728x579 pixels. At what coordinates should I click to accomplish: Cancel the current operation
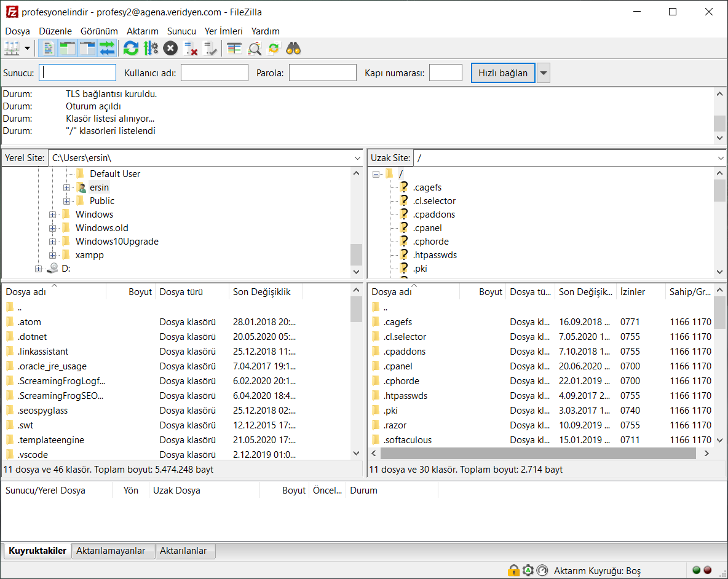pos(170,48)
